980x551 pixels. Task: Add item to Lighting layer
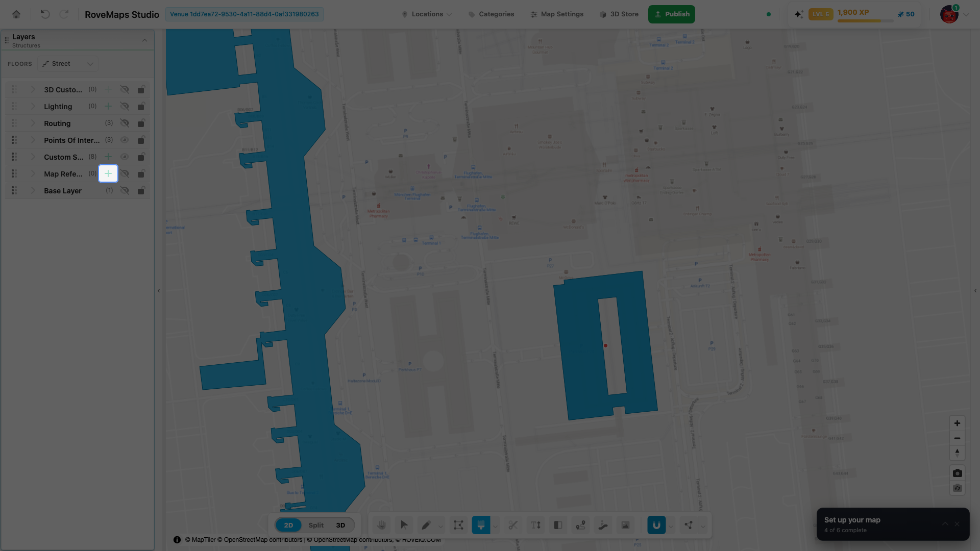pyautogui.click(x=108, y=106)
